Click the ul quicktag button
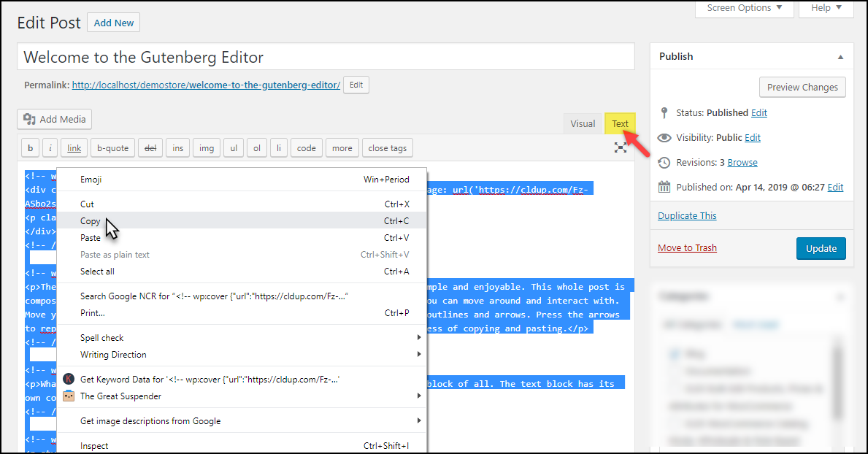This screenshot has height=454, width=868. 234,148
